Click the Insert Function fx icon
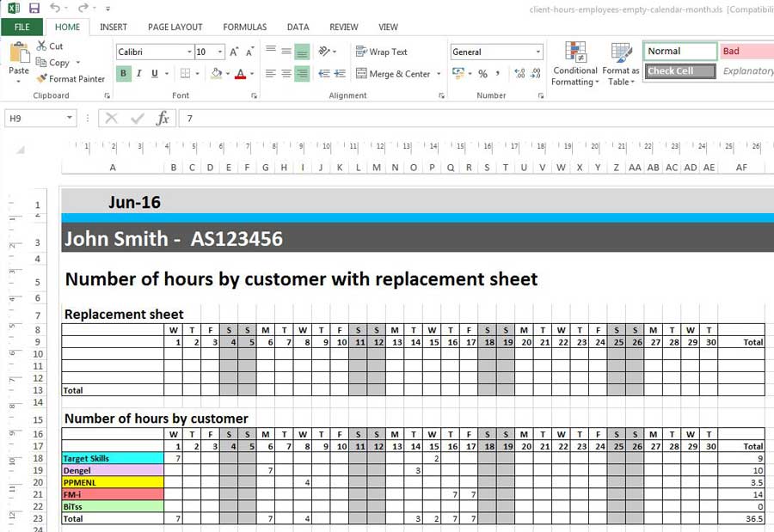The width and height of the screenshot is (774, 532). click(x=163, y=119)
